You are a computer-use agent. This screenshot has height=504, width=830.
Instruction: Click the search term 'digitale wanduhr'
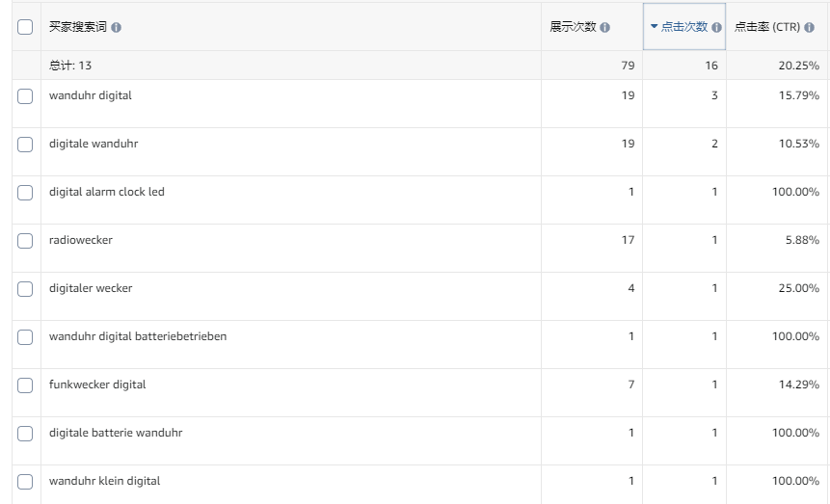coord(94,144)
